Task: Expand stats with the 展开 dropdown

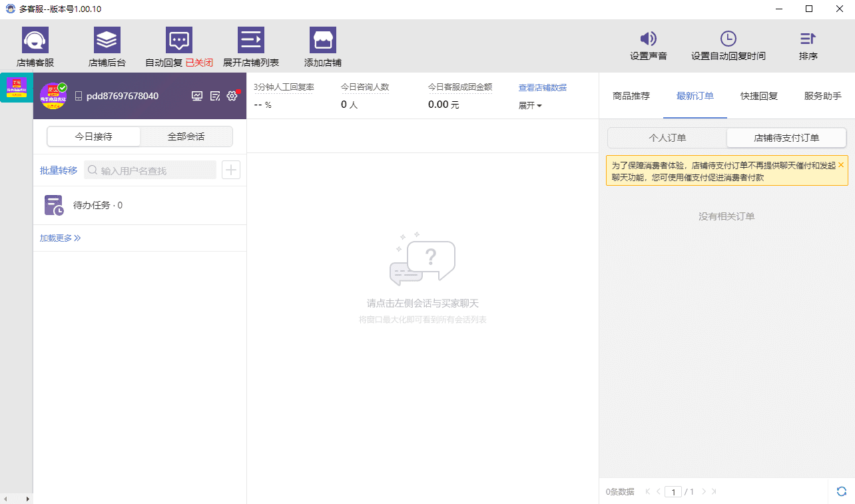Action: click(530, 105)
